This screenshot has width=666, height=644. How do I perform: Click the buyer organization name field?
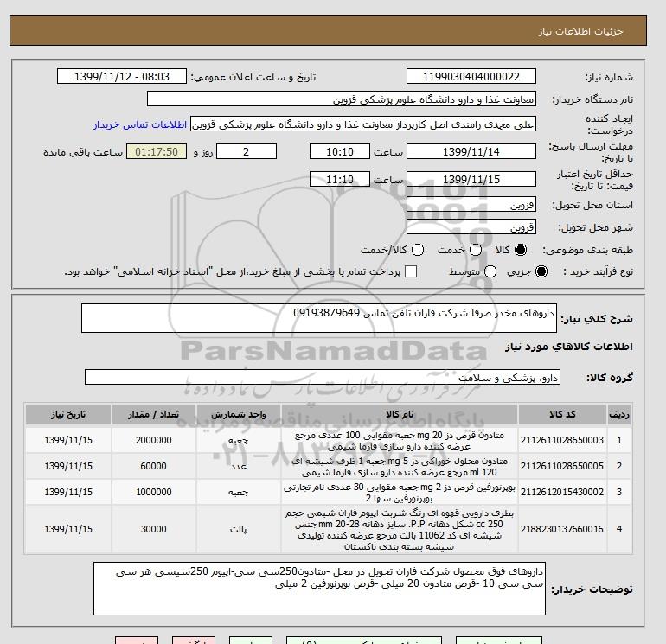click(342, 99)
